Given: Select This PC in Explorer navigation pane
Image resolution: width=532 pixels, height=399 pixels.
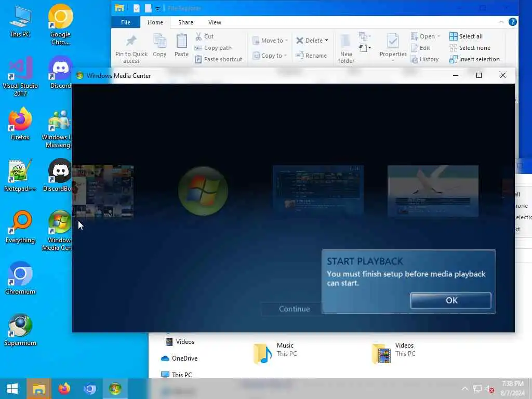Looking at the screenshot, I should click(x=177, y=375).
